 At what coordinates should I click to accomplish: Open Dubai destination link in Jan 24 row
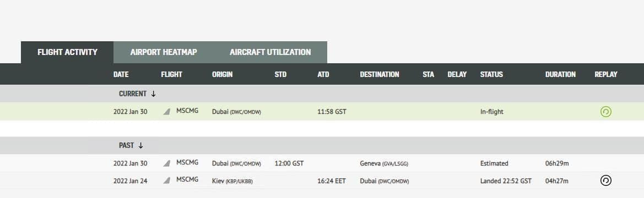click(x=384, y=181)
